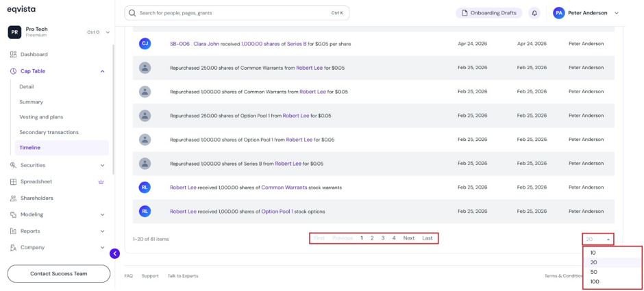Viewport: 644px width, 291px height.
Task: Open Cap Table Summary page
Action: coord(32,102)
